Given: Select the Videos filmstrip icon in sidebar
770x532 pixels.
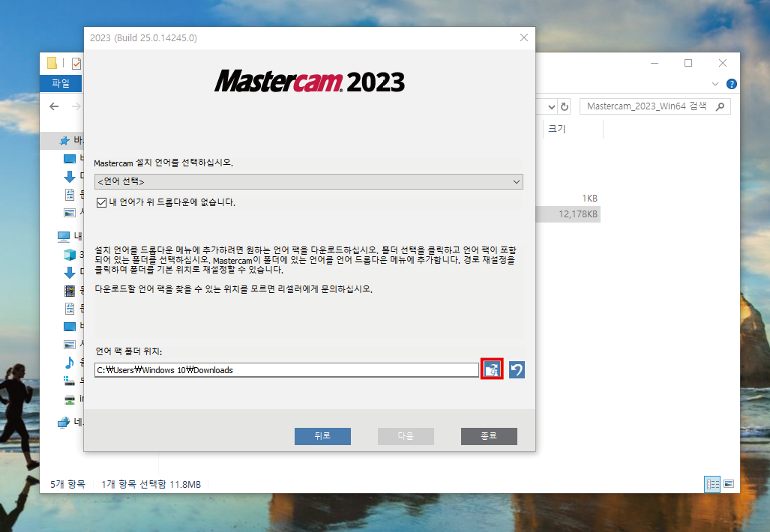Looking at the screenshot, I should (x=70, y=291).
